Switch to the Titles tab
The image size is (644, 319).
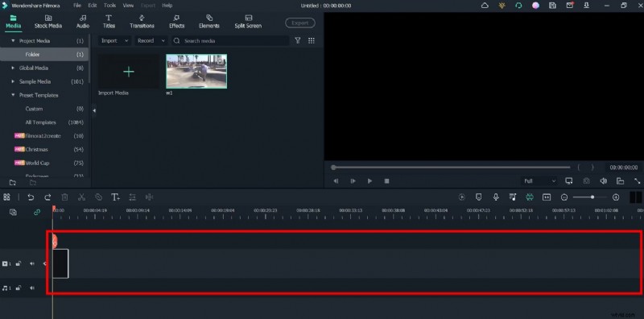click(109, 22)
